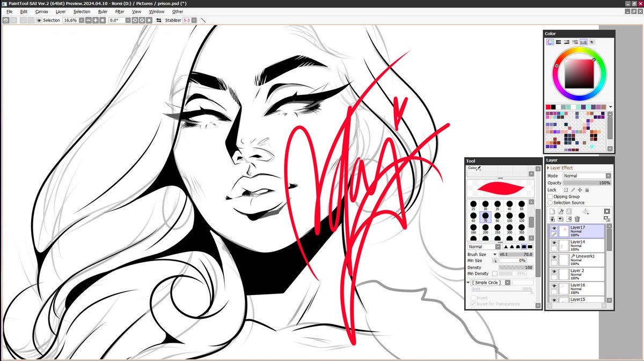
Task: Click the clear layer icon
Action: 569,219
